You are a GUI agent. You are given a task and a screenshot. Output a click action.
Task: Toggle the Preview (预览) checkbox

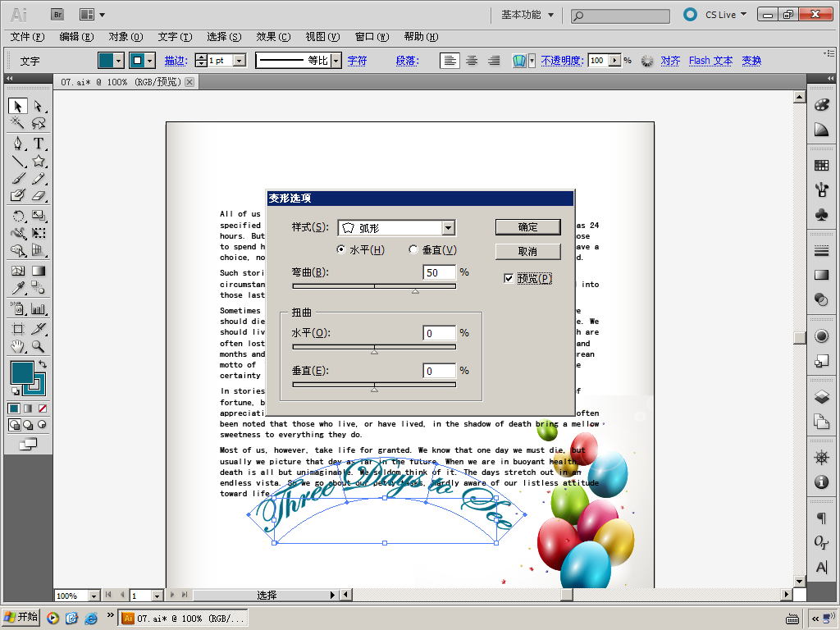tap(509, 278)
